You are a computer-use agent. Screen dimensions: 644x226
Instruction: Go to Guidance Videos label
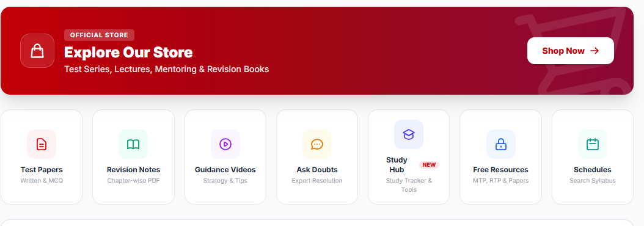[x=225, y=170]
